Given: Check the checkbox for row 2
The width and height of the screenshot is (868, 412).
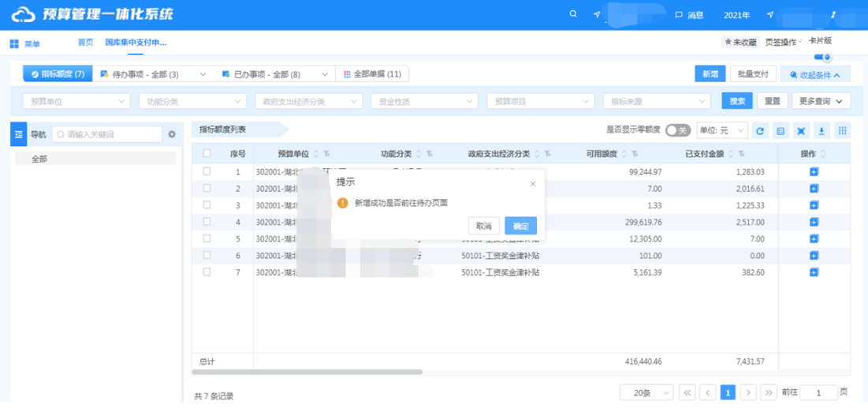Looking at the screenshot, I should point(207,189).
